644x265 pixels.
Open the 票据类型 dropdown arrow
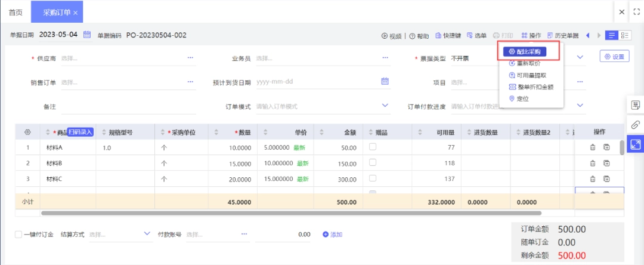(x=580, y=57)
